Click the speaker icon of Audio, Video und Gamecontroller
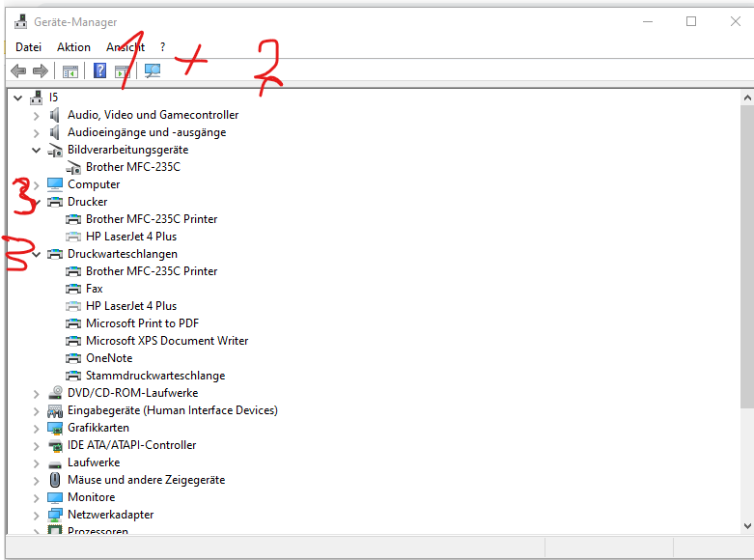 pos(55,115)
